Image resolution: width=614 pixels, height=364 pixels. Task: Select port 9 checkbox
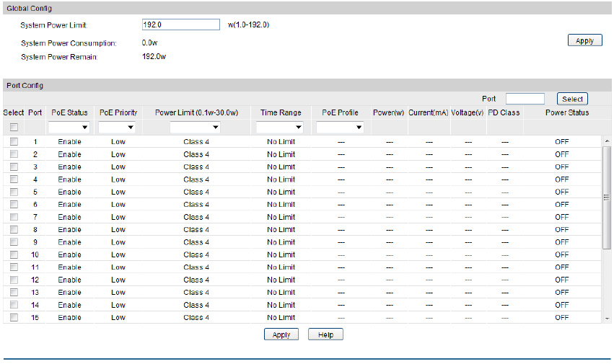pos(14,242)
